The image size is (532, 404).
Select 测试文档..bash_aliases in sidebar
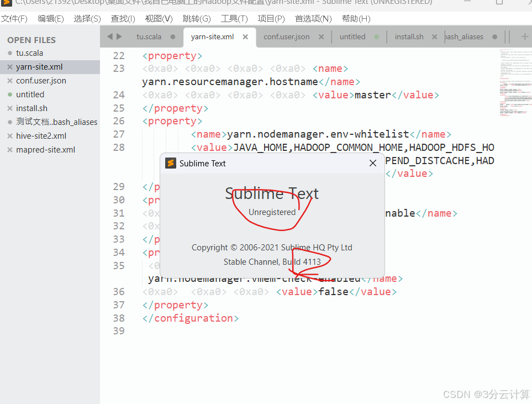57,122
